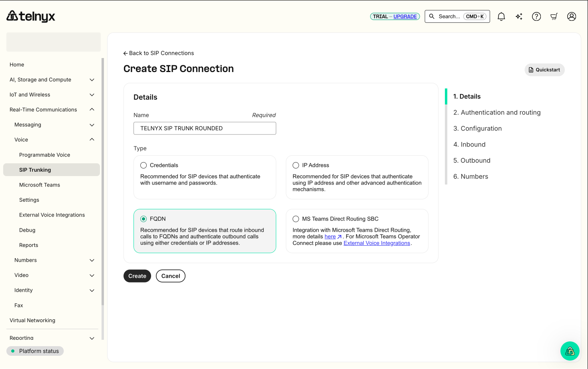Jump to step 4. Inbound
This screenshot has width=588, height=369.
(x=469, y=144)
